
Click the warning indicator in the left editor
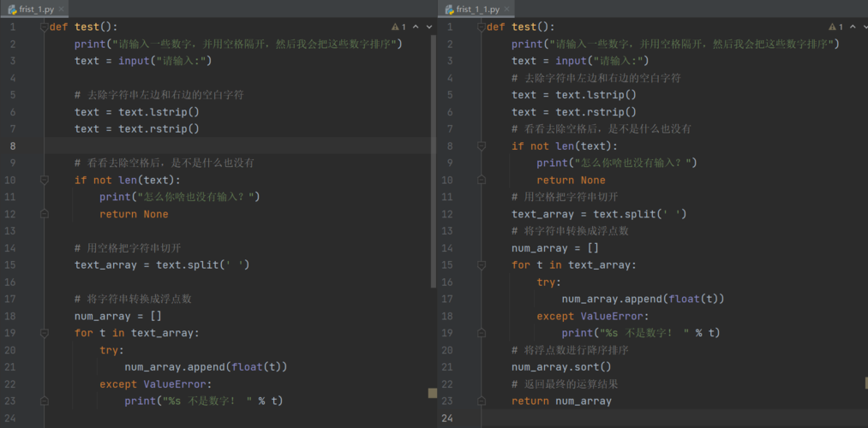tap(398, 27)
